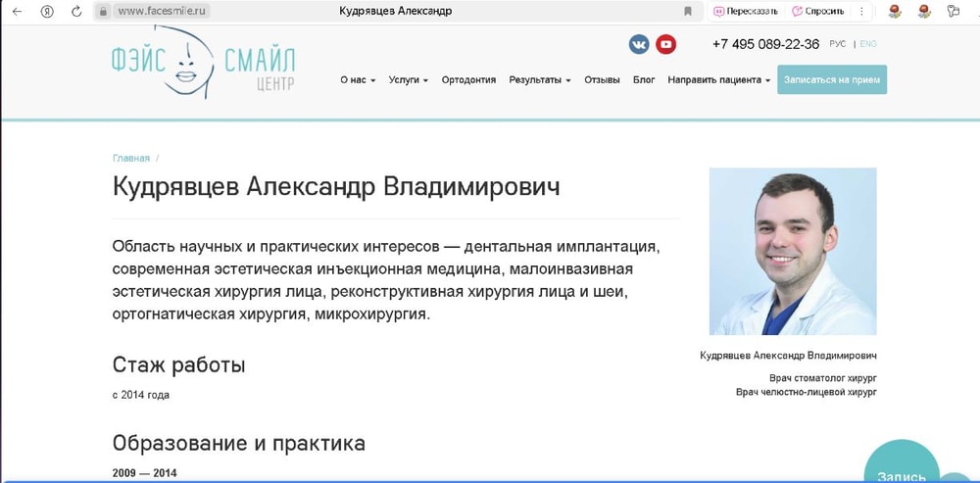Switch site language to ENG

pyautogui.click(x=868, y=44)
